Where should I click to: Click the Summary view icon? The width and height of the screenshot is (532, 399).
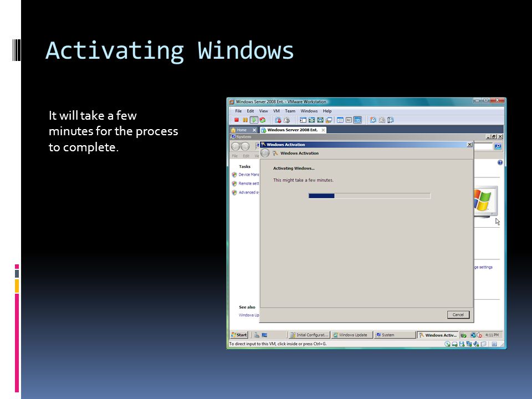340,120
